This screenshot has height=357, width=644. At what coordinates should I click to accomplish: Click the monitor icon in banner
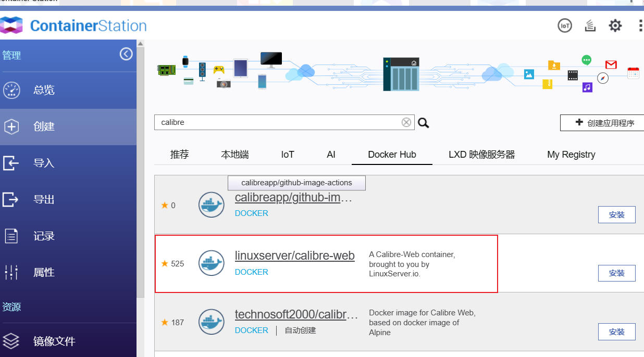pos(271,60)
